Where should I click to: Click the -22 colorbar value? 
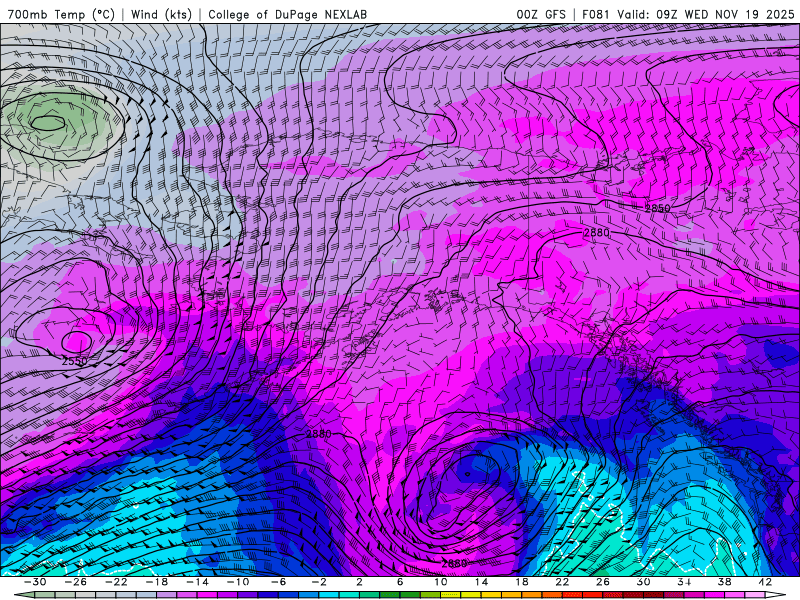click(x=116, y=582)
